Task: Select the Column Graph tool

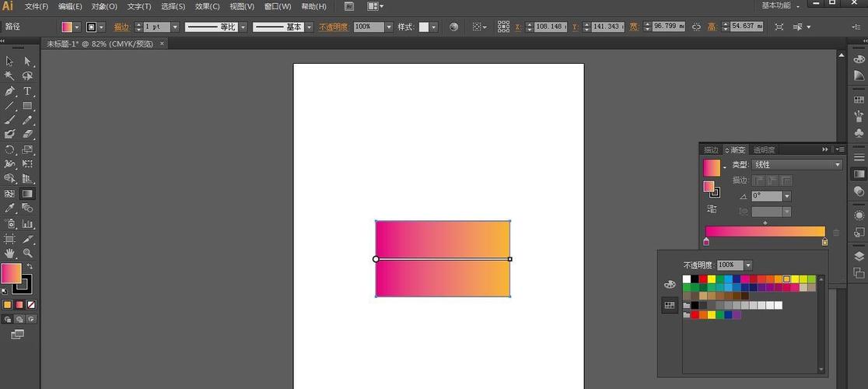Action: point(27,223)
